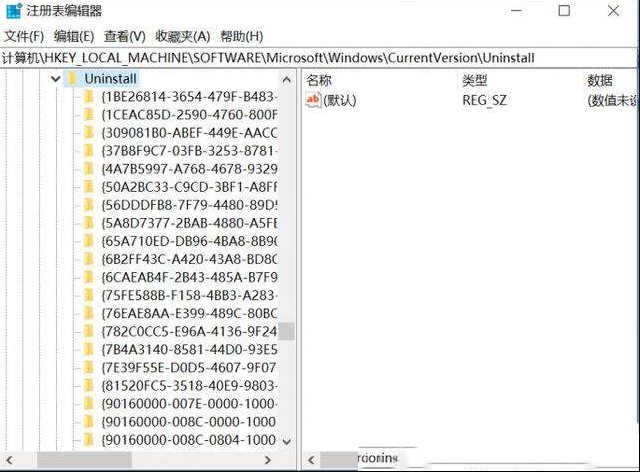Click folder icon of {7E39F55E-D0D5 key
The height and width of the screenshot is (472, 640).
[x=88, y=367]
